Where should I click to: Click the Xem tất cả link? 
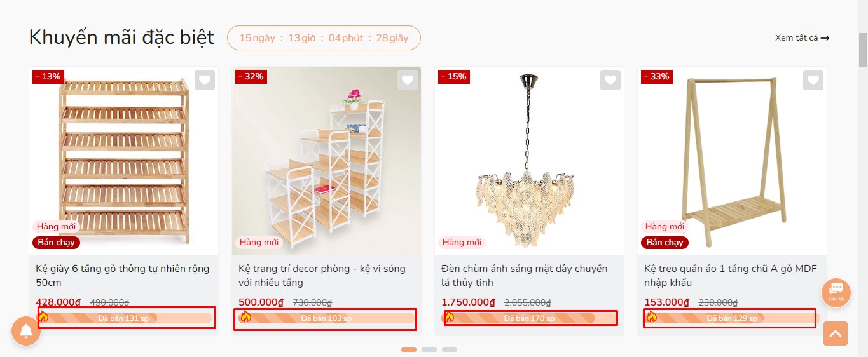(x=802, y=38)
